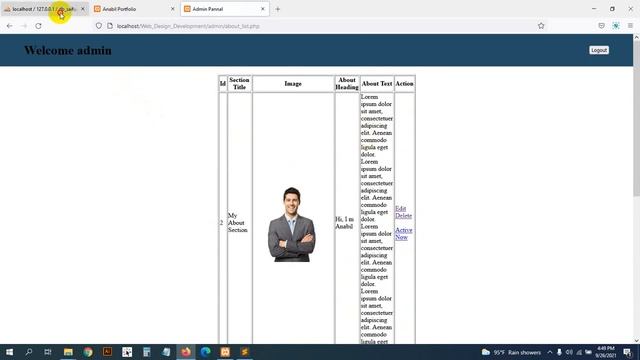Click the Active Now link
Screen dimensions: 640x360
point(403,233)
